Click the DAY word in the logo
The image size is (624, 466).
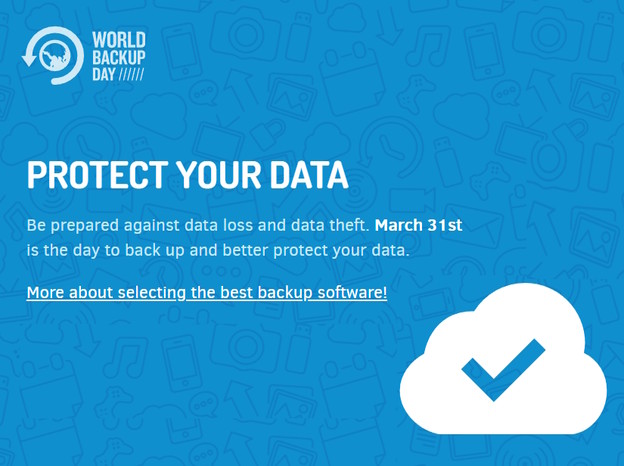click(x=105, y=75)
